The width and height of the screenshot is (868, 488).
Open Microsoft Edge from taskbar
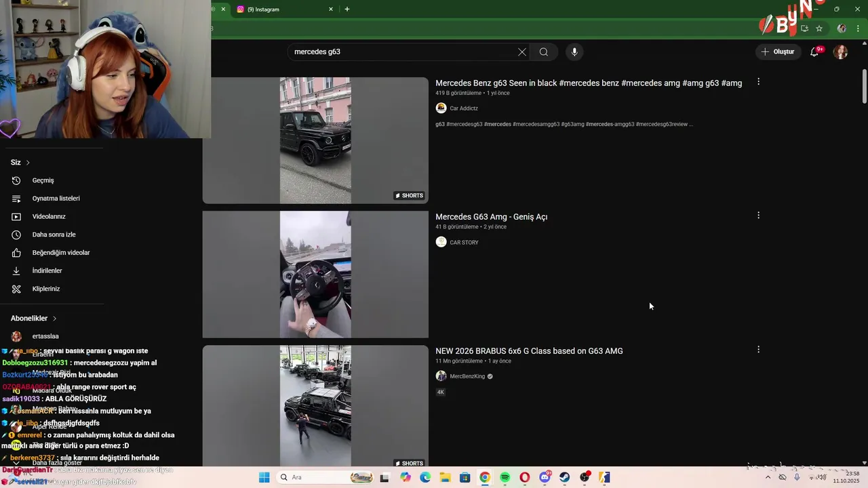click(x=425, y=478)
